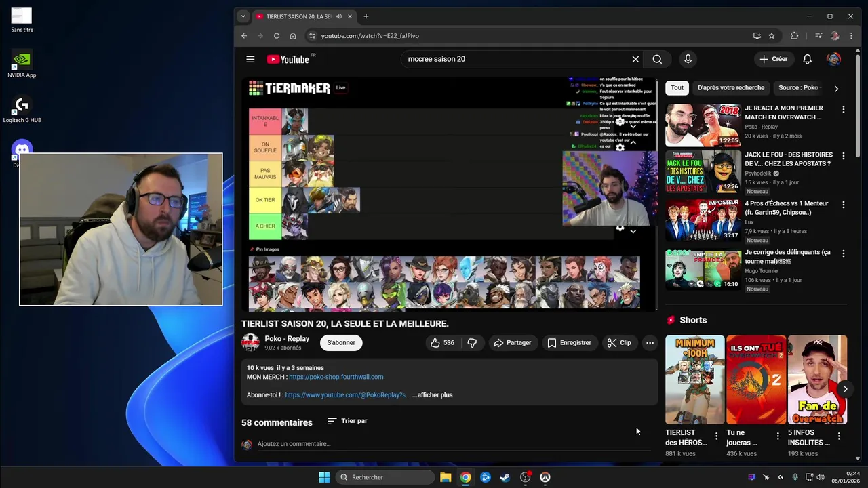
Task: Open Overwatch from the taskbar
Action: point(545,477)
